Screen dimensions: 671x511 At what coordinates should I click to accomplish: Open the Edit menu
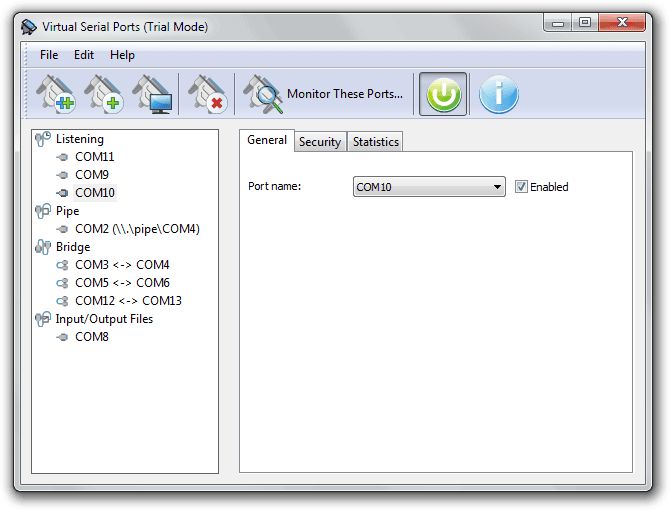tap(84, 55)
